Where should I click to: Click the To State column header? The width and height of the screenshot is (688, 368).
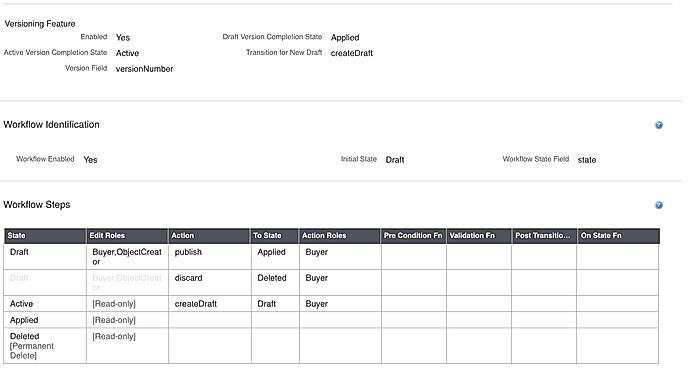[274, 236]
